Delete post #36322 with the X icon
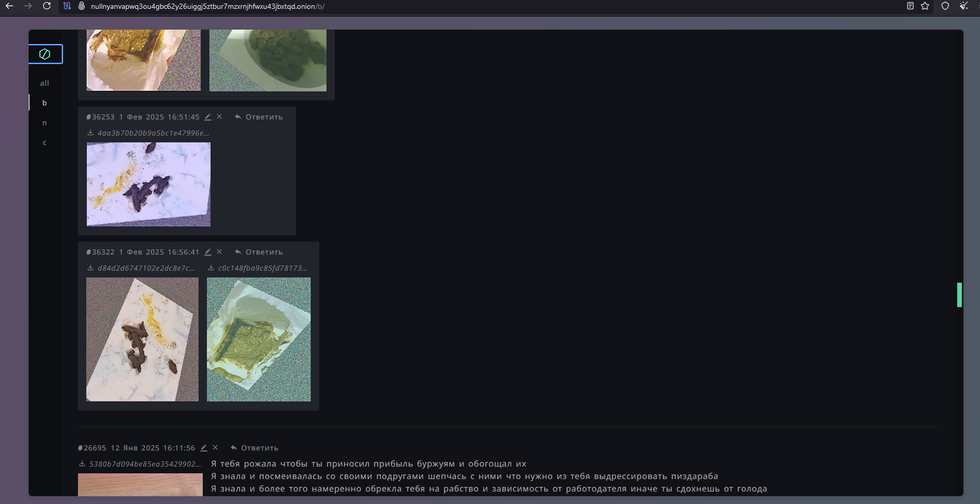 click(219, 252)
